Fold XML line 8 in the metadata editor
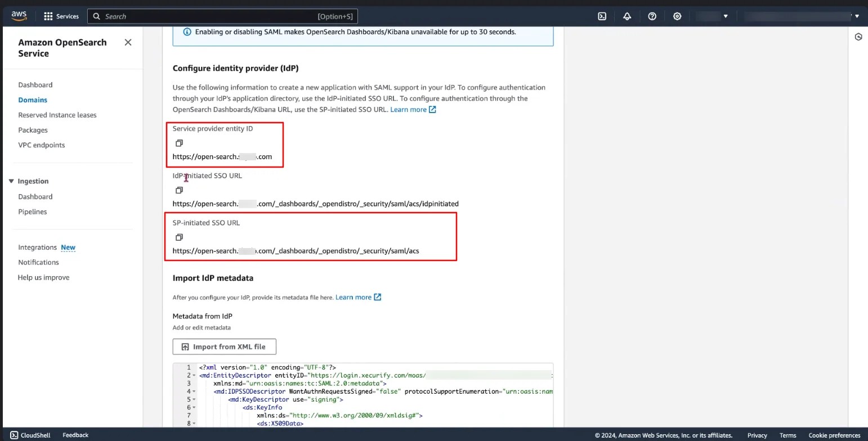Image resolution: width=868 pixels, height=441 pixels. [194, 424]
